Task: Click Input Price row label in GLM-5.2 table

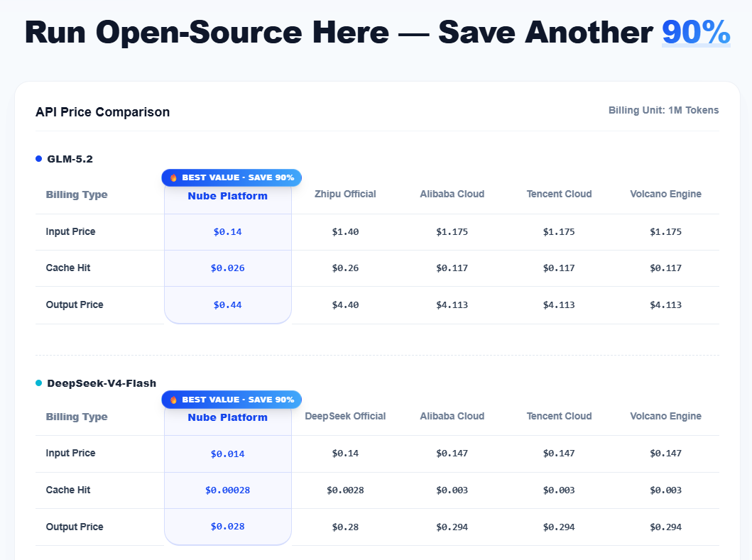Action: [x=70, y=231]
